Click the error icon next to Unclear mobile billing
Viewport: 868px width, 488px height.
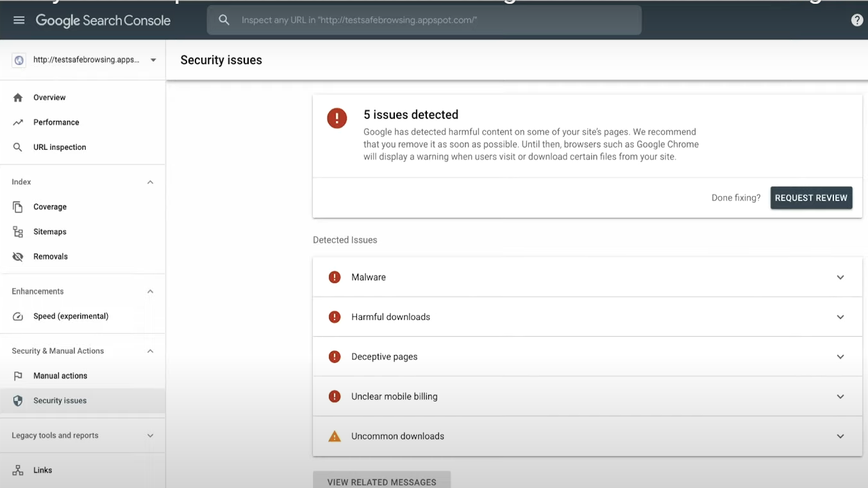pos(335,396)
